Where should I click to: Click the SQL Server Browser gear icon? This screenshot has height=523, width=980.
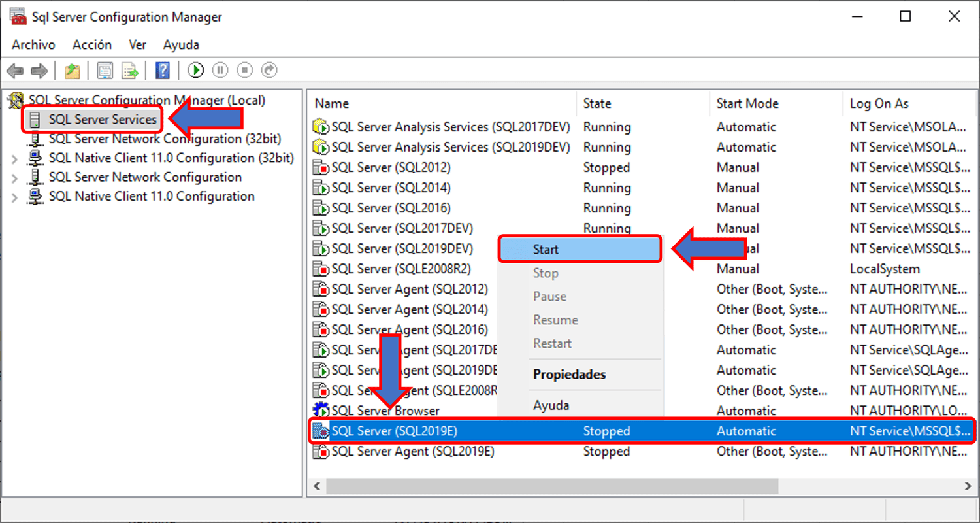(321, 410)
